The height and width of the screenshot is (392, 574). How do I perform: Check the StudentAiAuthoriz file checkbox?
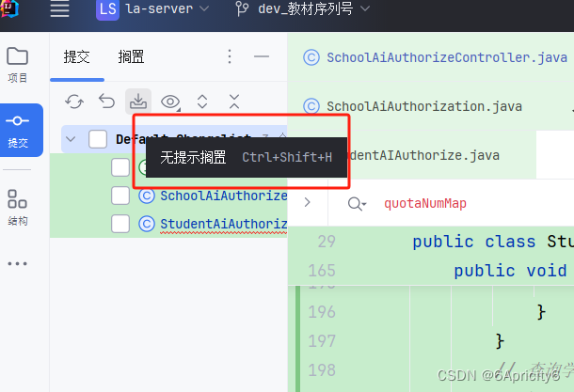point(120,224)
